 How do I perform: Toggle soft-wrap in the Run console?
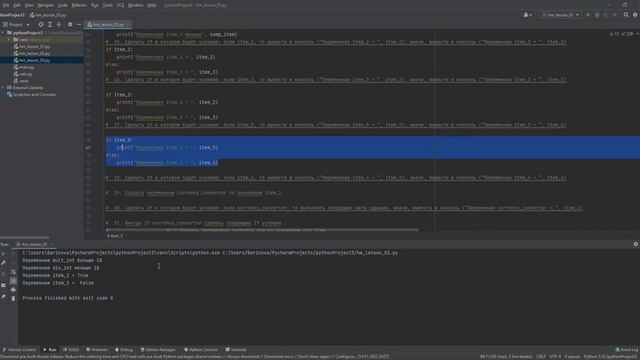(x=13, y=271)
